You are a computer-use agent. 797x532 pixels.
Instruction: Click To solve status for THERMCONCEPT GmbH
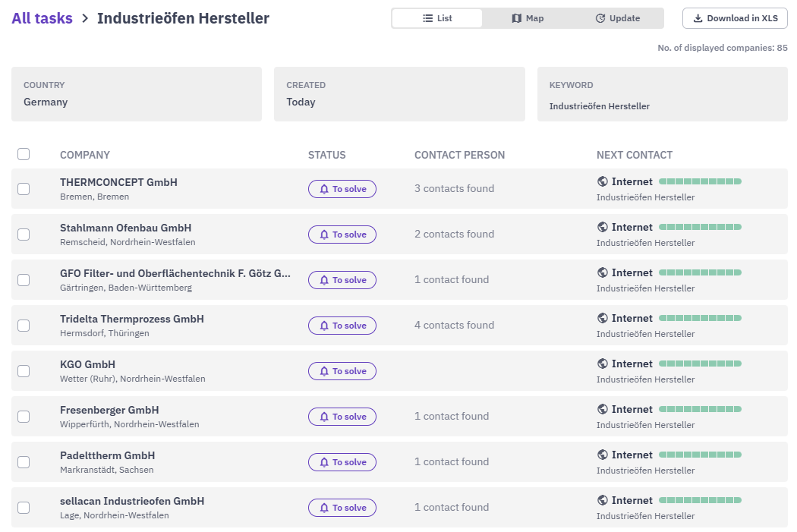pyautogui.click(x=342, y=189)
